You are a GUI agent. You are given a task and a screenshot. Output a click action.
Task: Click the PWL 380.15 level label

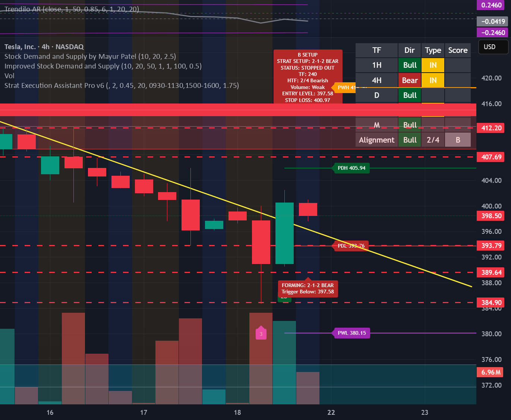tap(351, 333)
